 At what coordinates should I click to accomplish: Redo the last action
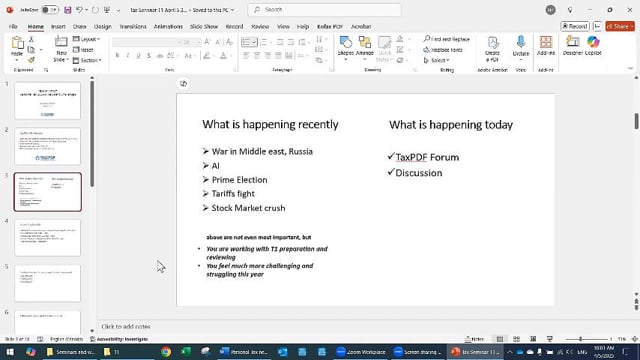95,10
